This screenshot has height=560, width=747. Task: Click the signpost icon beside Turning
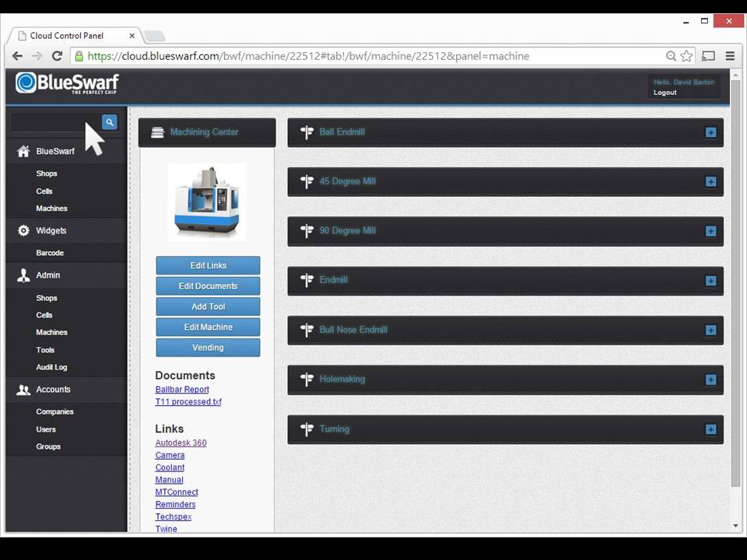pyautogui.click(x=307, y=429)
